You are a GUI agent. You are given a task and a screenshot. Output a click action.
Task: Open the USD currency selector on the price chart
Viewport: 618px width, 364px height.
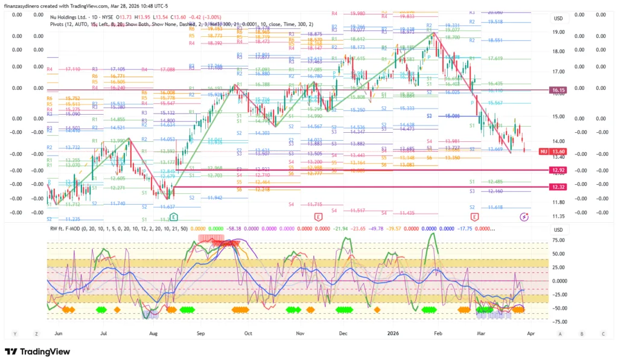click(x=558, y=19)
